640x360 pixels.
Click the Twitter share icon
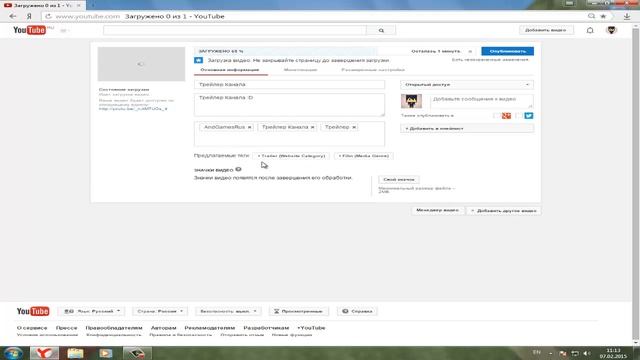coord(529,116)
